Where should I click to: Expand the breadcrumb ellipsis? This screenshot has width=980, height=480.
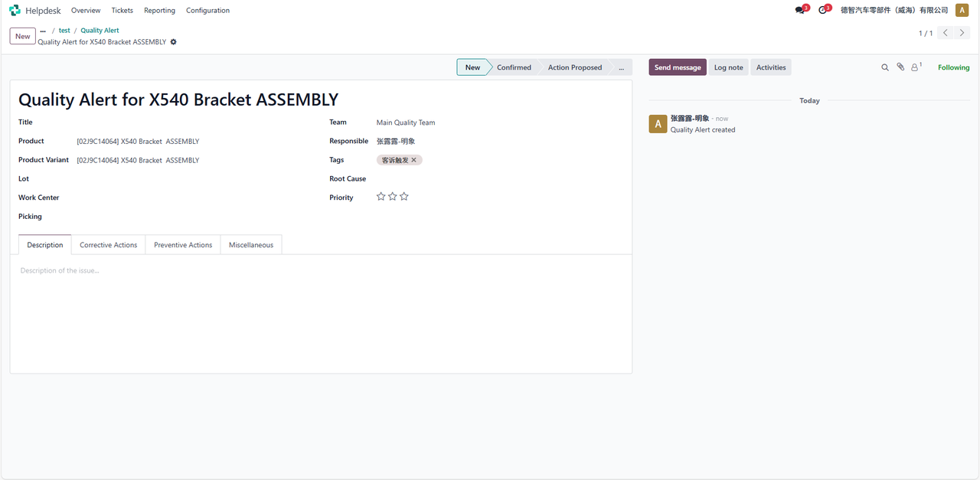point(43,31)
